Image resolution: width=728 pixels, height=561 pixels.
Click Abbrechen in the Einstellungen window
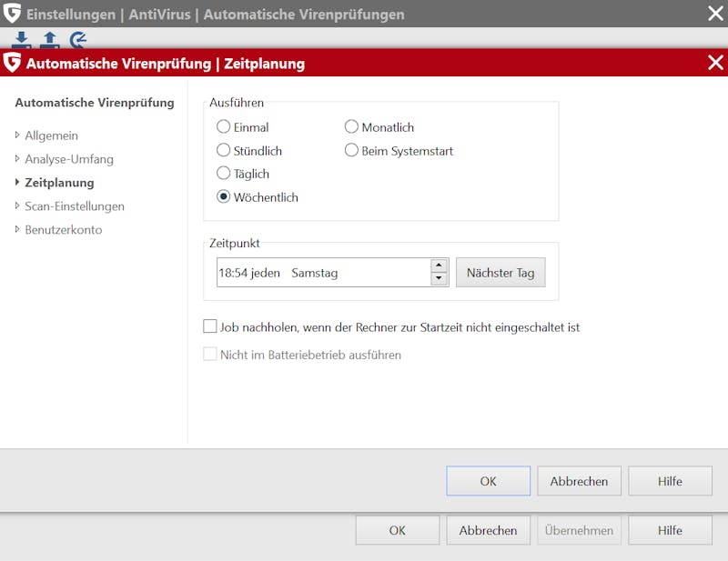pyautogui.click(x=488, y=530)
